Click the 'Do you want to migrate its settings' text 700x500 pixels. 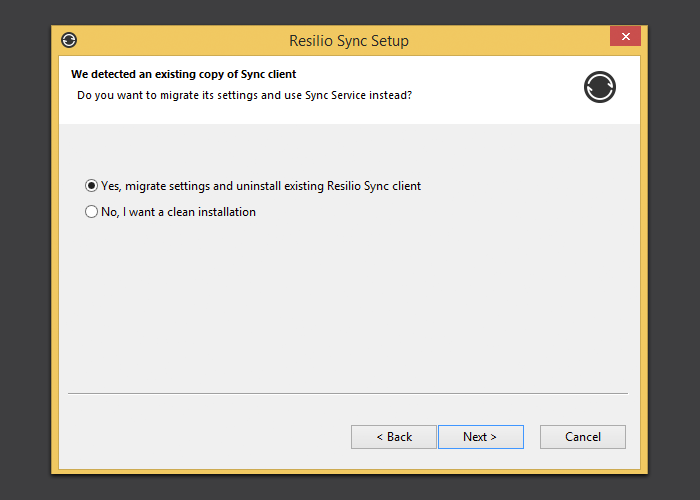pos(244,96)
